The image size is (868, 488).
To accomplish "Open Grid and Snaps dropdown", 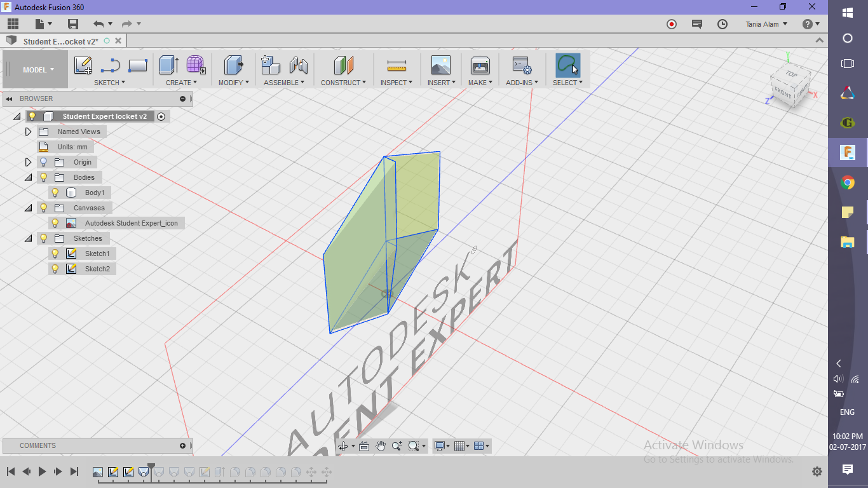I will tap(463, 446).
